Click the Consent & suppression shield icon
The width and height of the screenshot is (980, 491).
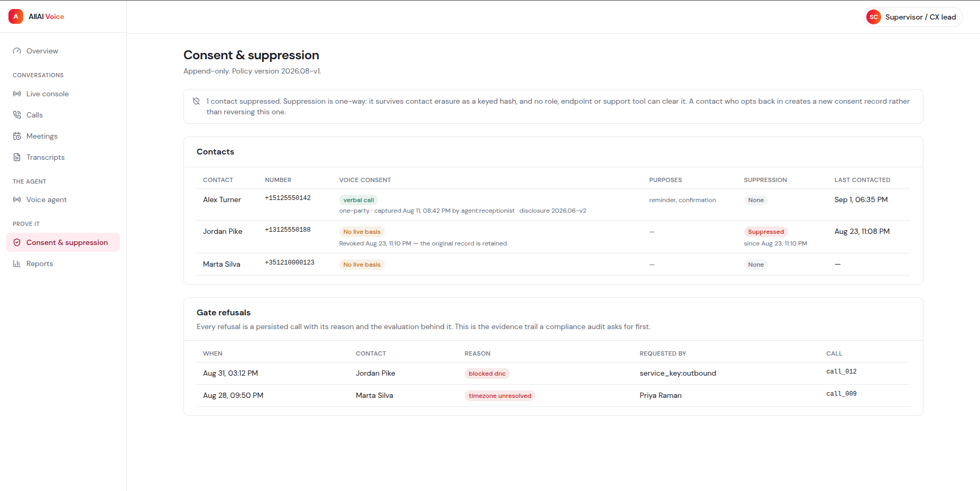[x=17, y=242]
